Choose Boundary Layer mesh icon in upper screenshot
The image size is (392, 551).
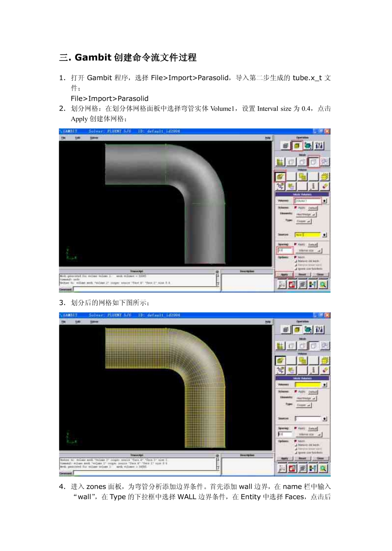(x=280, y=162)
